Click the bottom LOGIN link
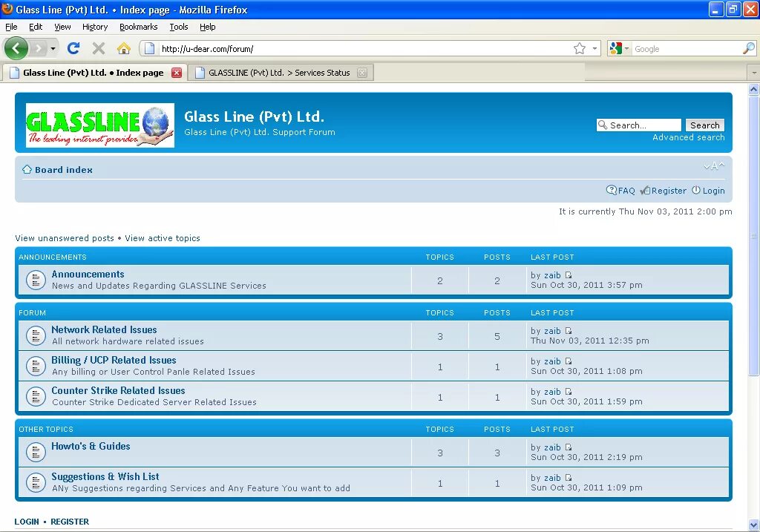 (27, 522)
